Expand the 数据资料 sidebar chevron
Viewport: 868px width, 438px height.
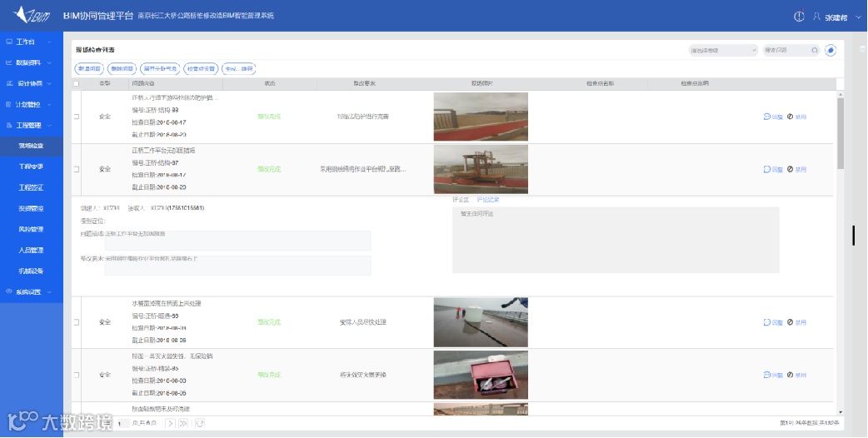pos(49,63)
